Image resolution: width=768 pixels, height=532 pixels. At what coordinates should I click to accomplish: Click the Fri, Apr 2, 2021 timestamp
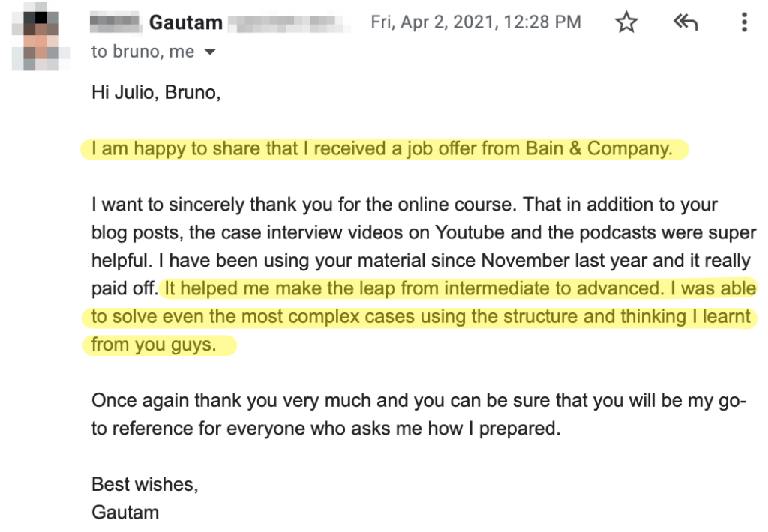(x=475, y=22)
